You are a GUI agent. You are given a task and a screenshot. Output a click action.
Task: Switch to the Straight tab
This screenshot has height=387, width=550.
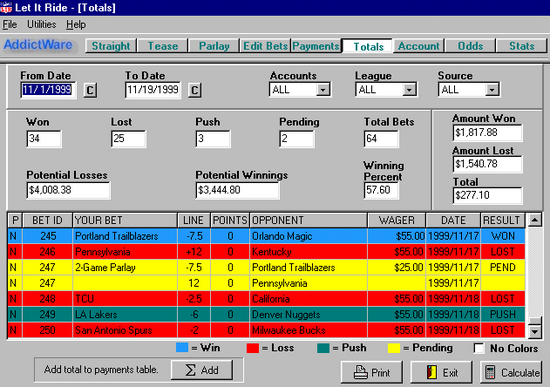(x=111, y=46)
